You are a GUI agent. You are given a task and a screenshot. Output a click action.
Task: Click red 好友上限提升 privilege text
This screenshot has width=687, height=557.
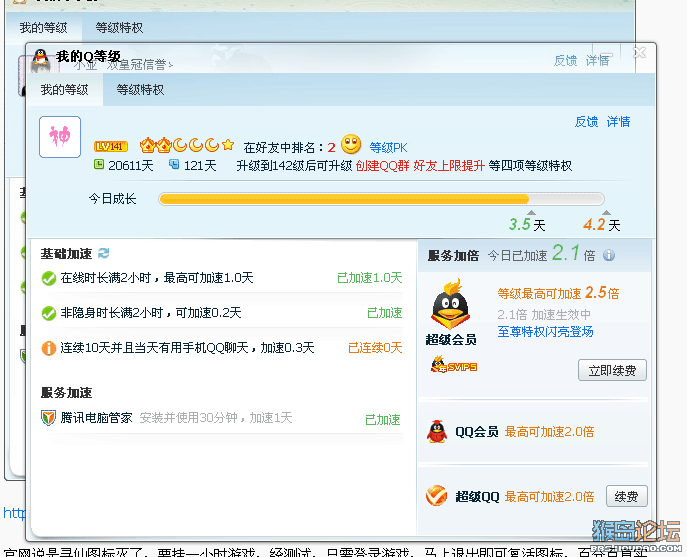pyautogui.click(x=449, y=166)
